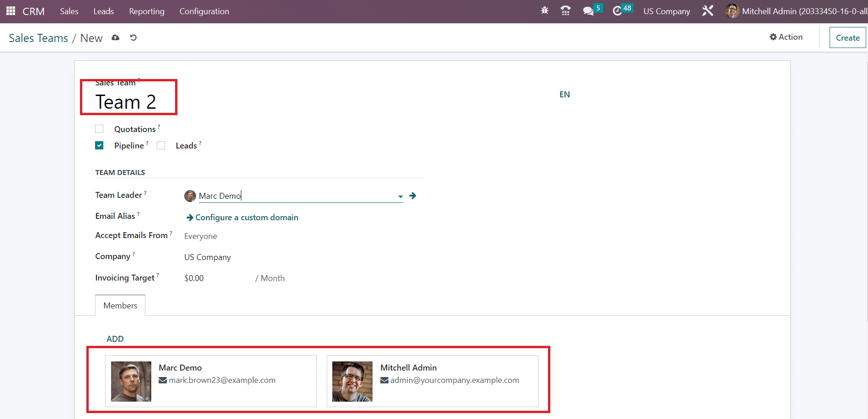Screen dimensions: 868x419
Task: Enable the Quotations checkbox
Action: click(99, 129)
